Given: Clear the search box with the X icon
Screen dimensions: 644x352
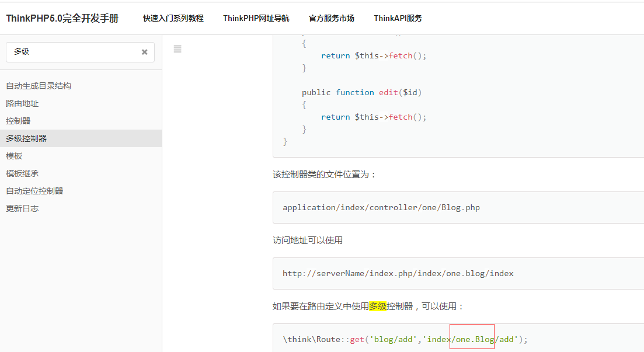Looking at the screenshot, I should click(x=144, y=52).
